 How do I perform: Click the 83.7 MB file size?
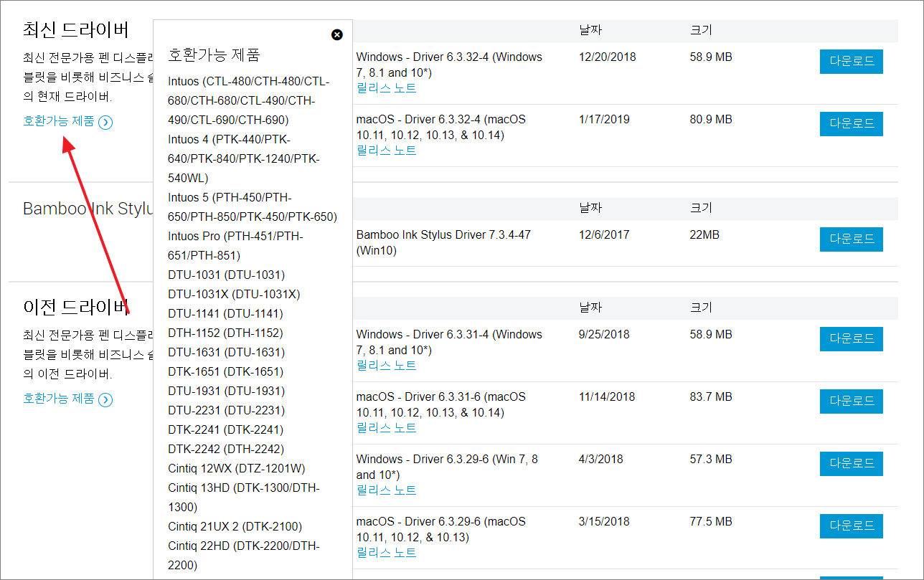coord(711,397)
